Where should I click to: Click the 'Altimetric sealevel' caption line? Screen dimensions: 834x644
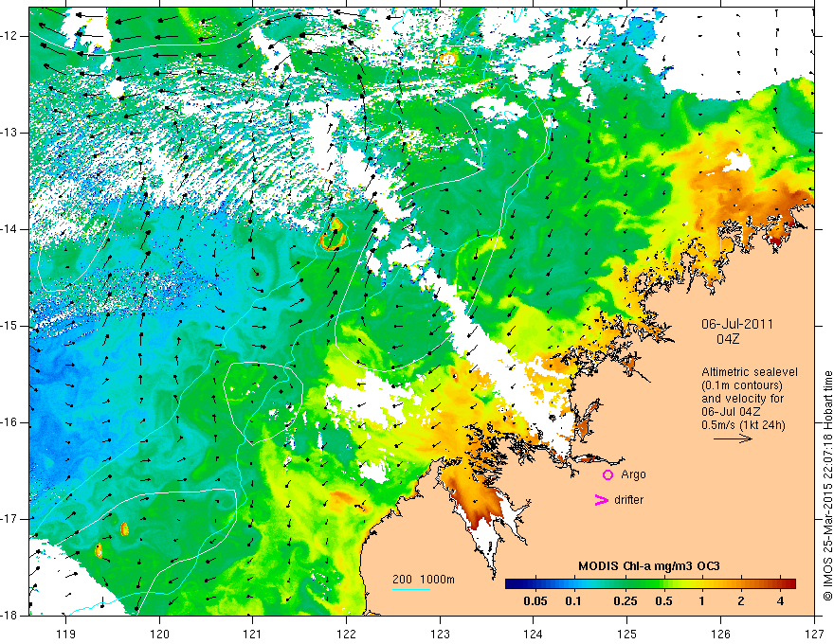pyautogui.click(x=750, y=372)
